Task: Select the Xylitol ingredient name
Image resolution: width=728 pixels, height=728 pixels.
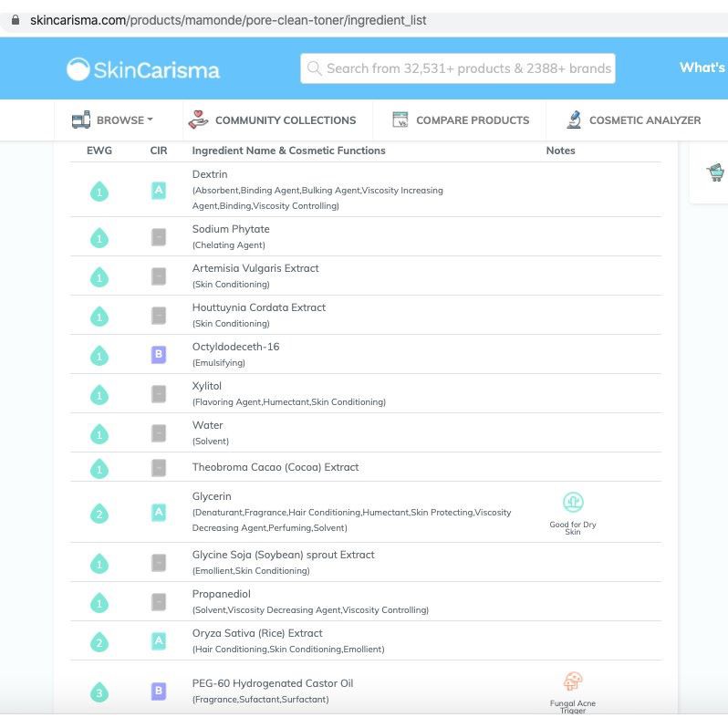Action: point(207,386)
